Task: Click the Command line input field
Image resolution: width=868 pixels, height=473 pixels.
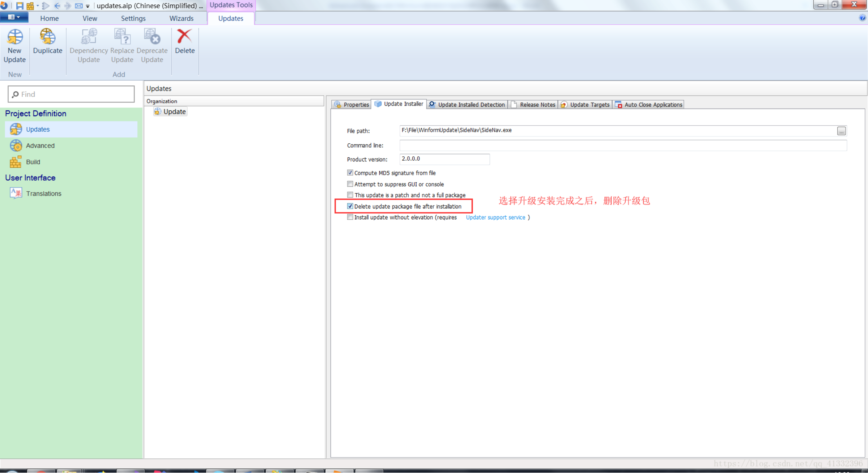Action: click(622, 145)
